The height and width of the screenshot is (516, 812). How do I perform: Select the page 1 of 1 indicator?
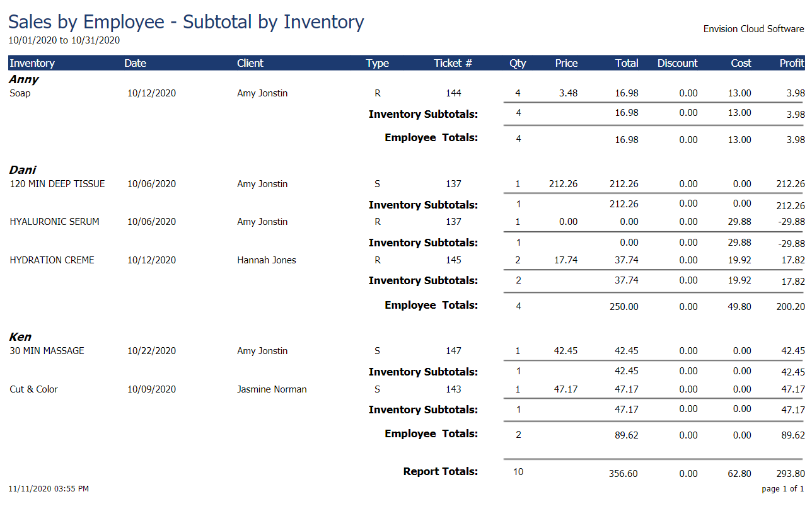point(782,489)
